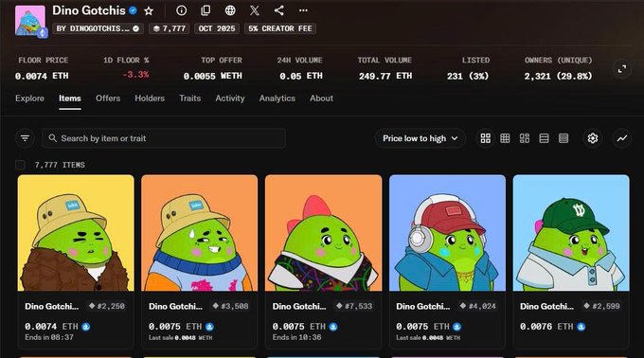Click the 24H volume 0.05 ETH value
Image resolution: width=644 pixels, height=358 pixels.
[301, 76]
